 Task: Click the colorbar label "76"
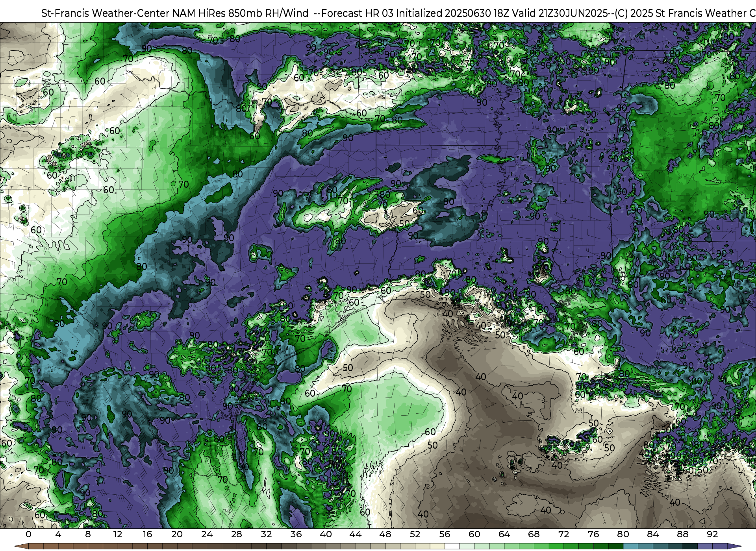click(x=593, y=534)
